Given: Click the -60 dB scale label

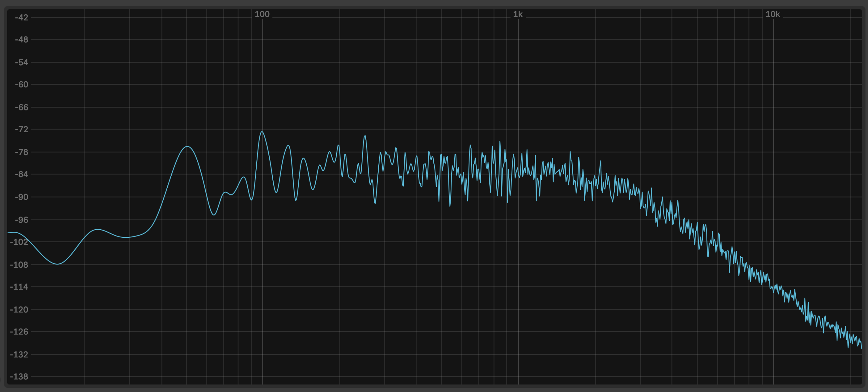Looking at the screenshot, I should pos(21,84).
